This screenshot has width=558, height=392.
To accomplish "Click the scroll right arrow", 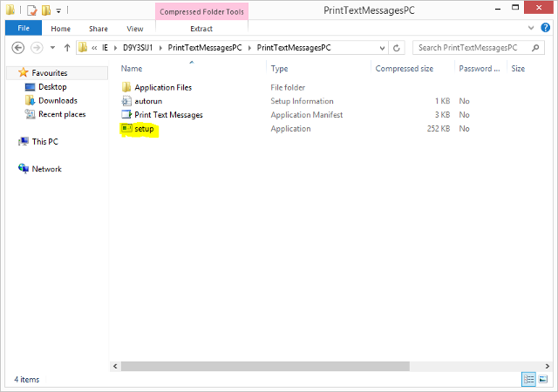I will click(x=548, y=366).
